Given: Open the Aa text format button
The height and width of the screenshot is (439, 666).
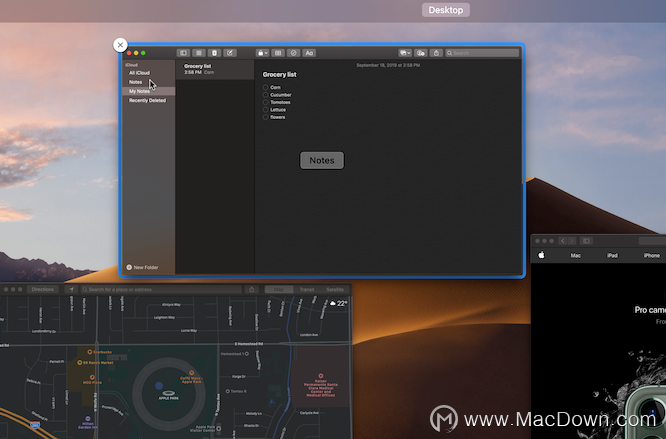Looking at the screenshot, I should [309, 53].
